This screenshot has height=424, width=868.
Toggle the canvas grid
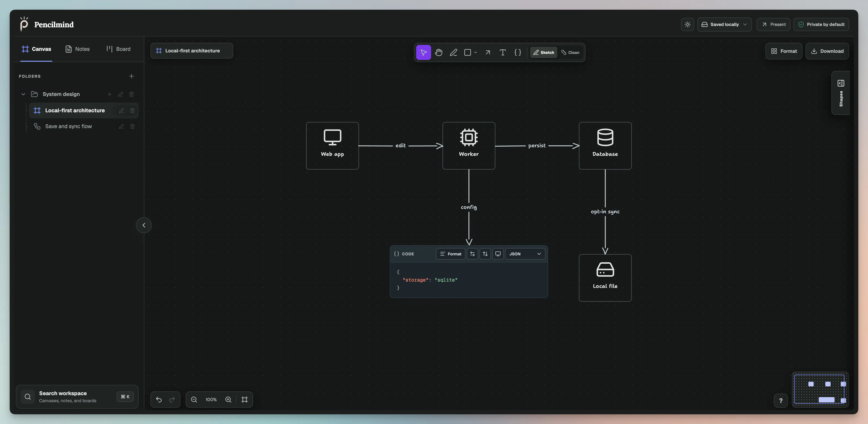[244, 399]
